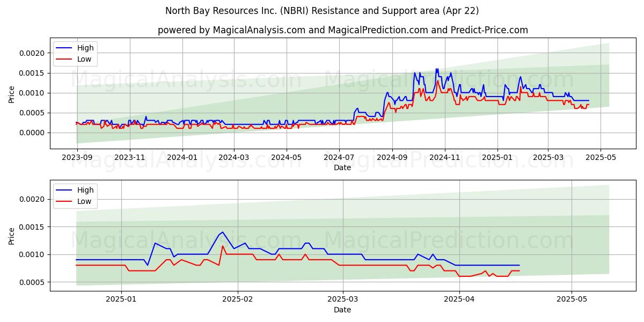Click the "2023-11" tick label in top chart
The width and height of the screenshot is (644, 322).
(129, 157)
